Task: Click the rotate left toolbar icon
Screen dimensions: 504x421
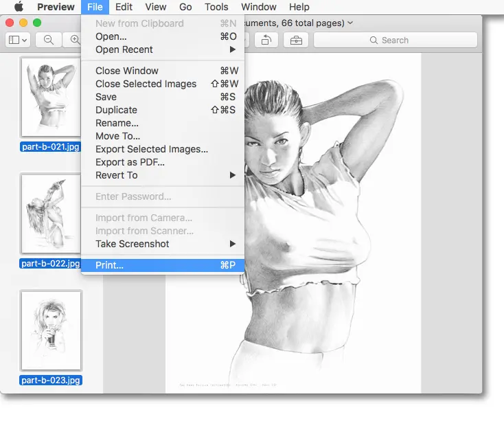Action: tap(266, 40)
